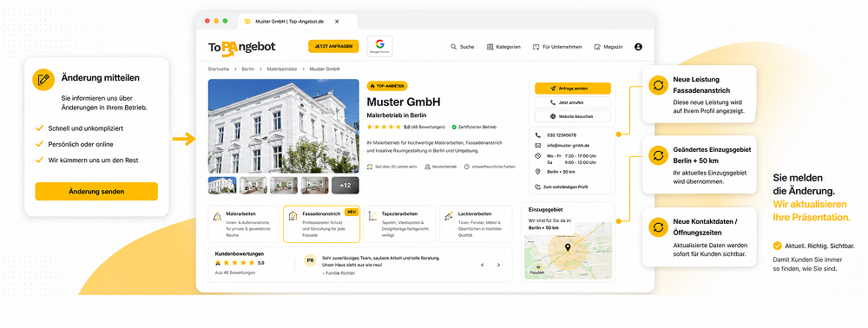
Task: Click the map pin on the Einzugsgebiet map
Action: click(568, 247)
